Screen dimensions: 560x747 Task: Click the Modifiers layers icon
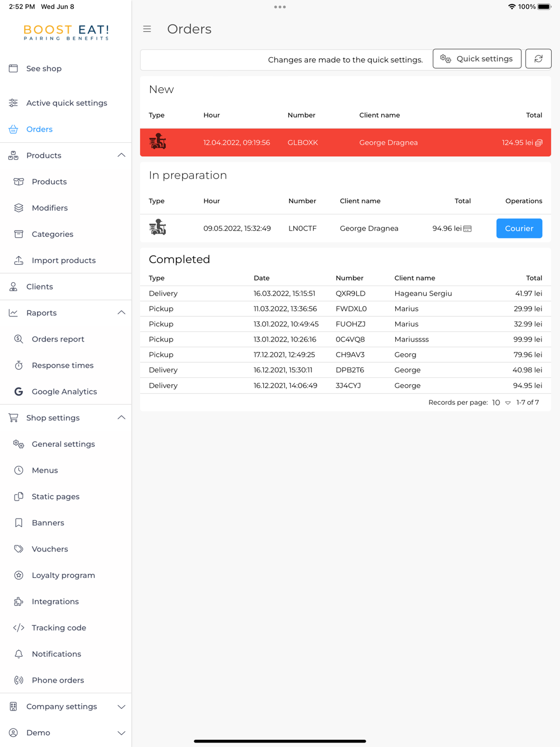pyautogui.click(x=18, y=208)
